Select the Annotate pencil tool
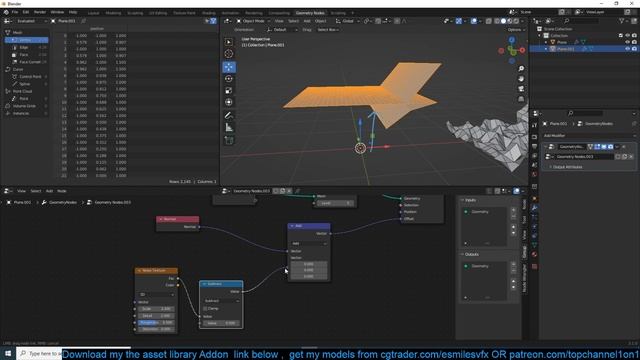This screenshot has height=360, width=640. click(x=229, y=116)
